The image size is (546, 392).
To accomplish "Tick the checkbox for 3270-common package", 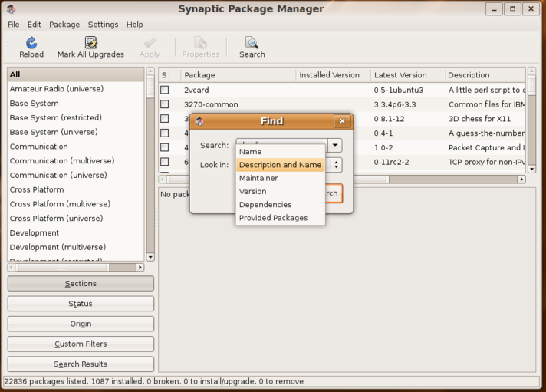I will click(x=164, y=104).
